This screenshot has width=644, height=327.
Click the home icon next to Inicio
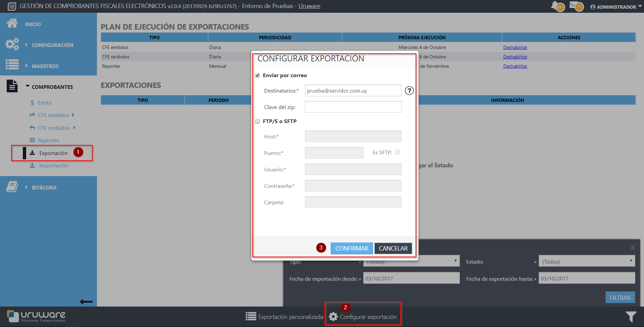[12, 23]
